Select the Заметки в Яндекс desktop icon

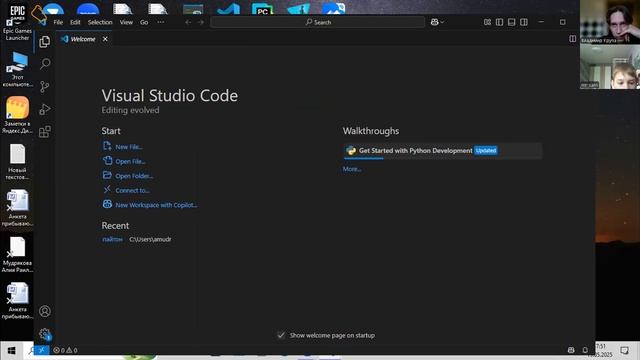(x=17, y=115)
